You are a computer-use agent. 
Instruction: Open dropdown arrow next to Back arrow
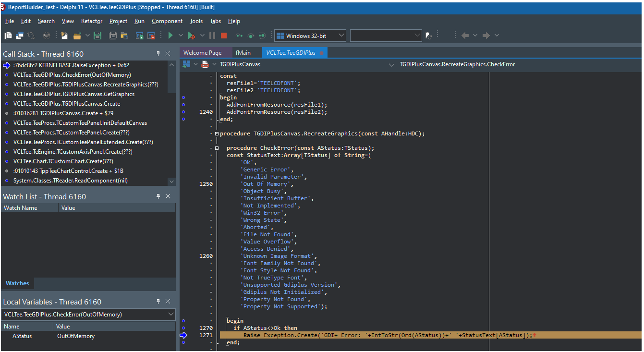(x=475, y=36)
